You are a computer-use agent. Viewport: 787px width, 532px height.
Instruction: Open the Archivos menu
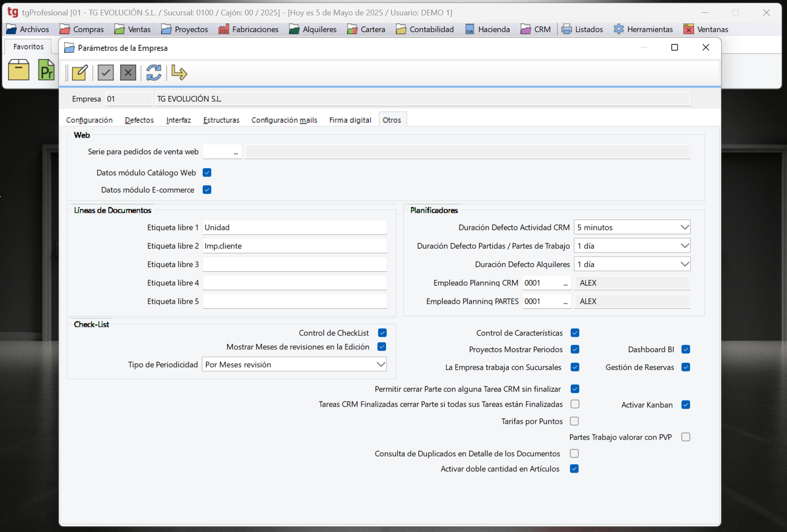28,29
